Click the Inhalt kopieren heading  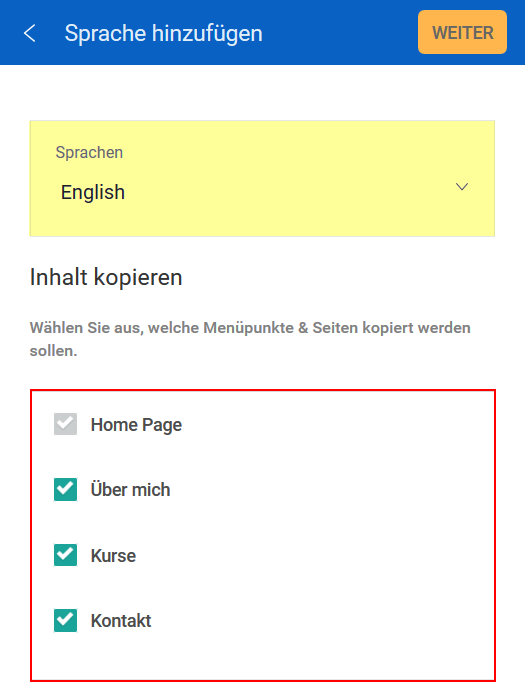tap(106, 277)
